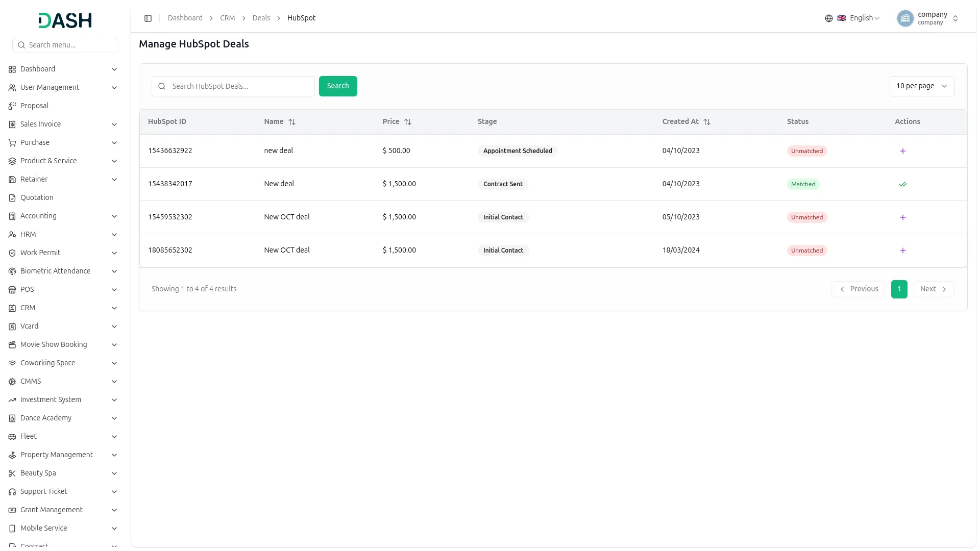The image size is (980, 551).
Task: Open the 10 per page dropdown
Action: click(x=922, y=86)
